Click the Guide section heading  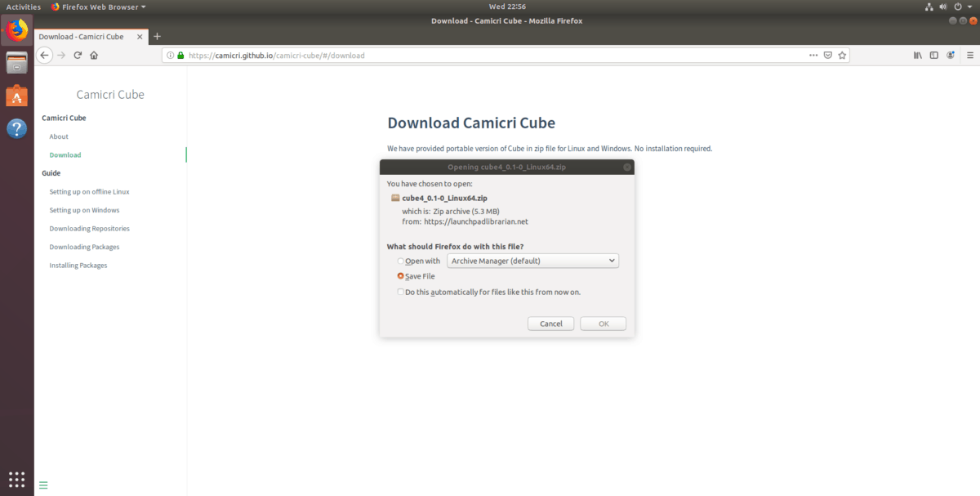click(x=51, y=173)
